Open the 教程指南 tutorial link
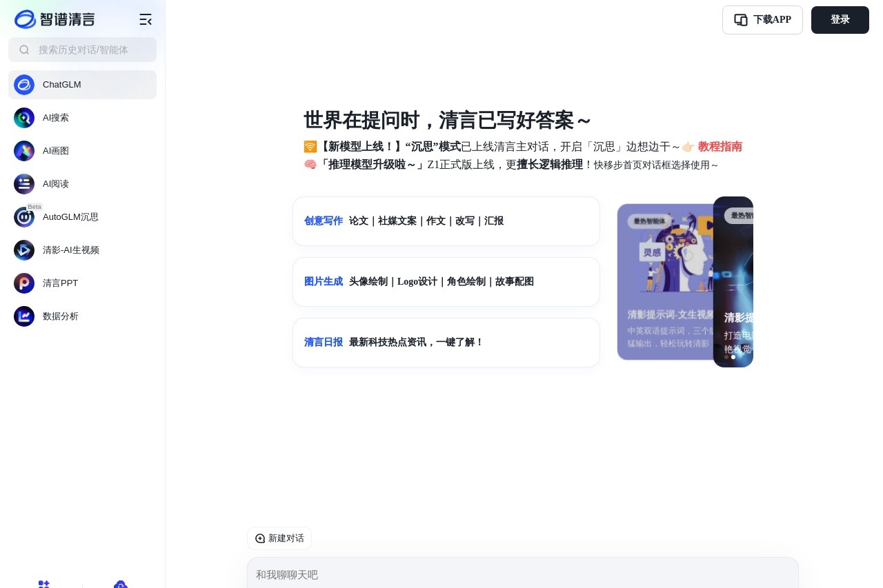 point(720,147)
